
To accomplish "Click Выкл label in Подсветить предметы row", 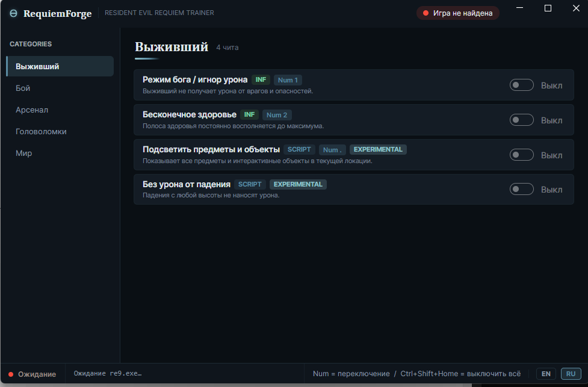I will pos(551,155).
